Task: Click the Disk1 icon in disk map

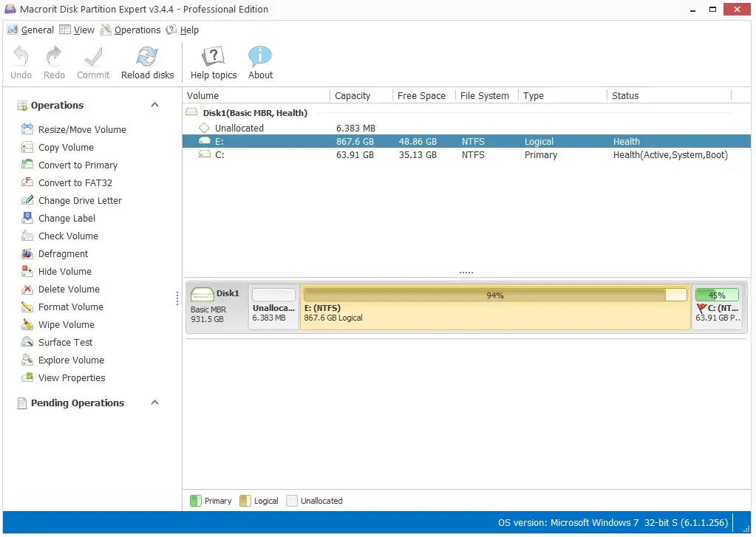Action: 202,295
